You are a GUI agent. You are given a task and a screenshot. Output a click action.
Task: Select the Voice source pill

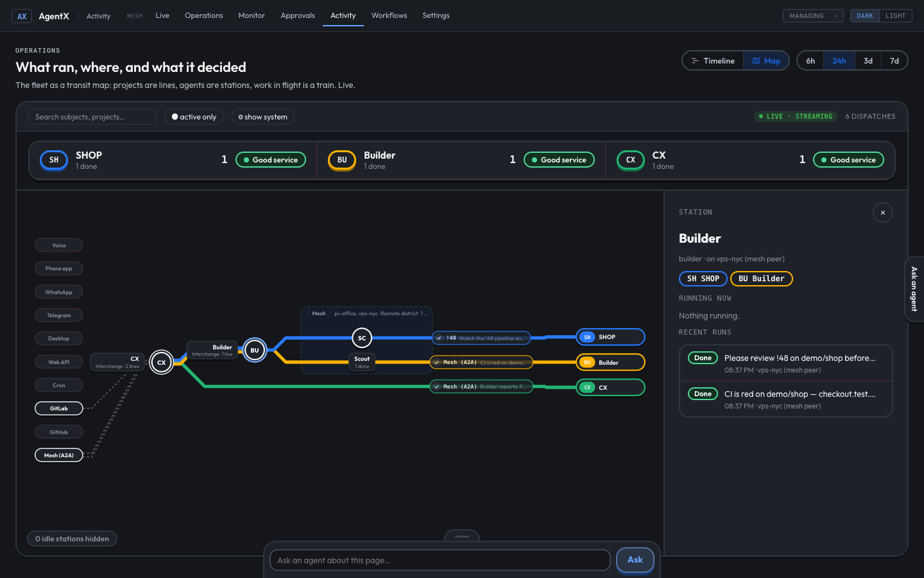pyautogui.click(x=59, y=245)
